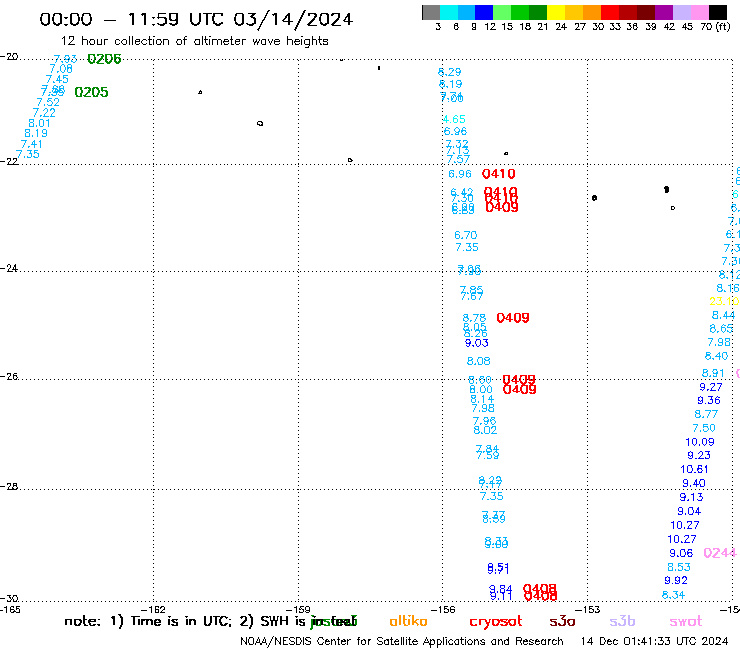740x650 pixels.
Task: Click the green '0205' time label
Action: click(91, 92)
